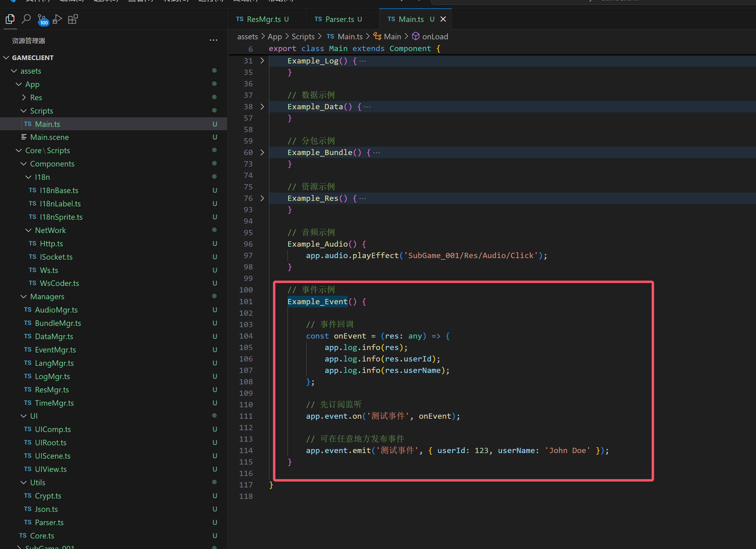Open the explorer's more actions ellipsis
This screenshot has height=549, width=756.
(x=213, y=40)
